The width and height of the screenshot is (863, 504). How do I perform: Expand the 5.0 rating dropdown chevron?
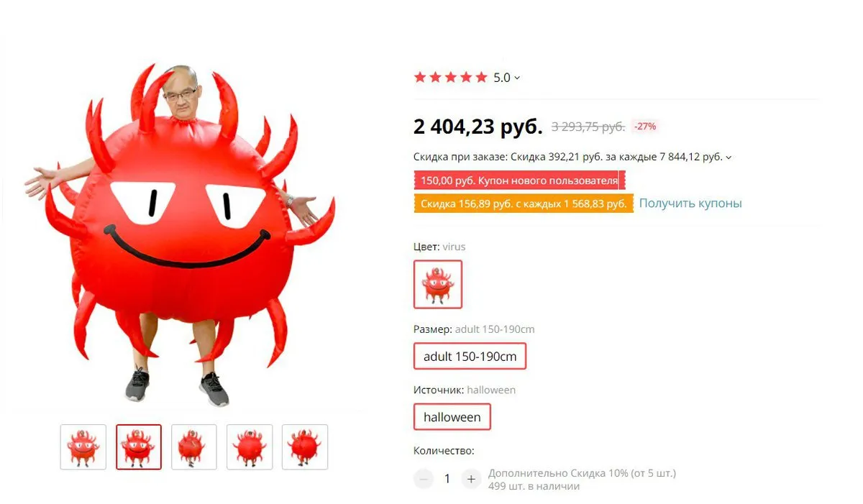click(517, 78)
